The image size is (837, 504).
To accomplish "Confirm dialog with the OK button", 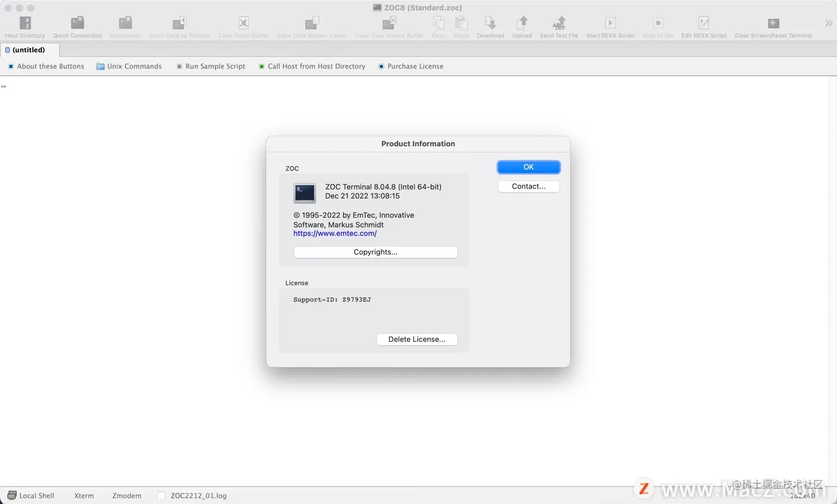I will click(x=528, y=167).
